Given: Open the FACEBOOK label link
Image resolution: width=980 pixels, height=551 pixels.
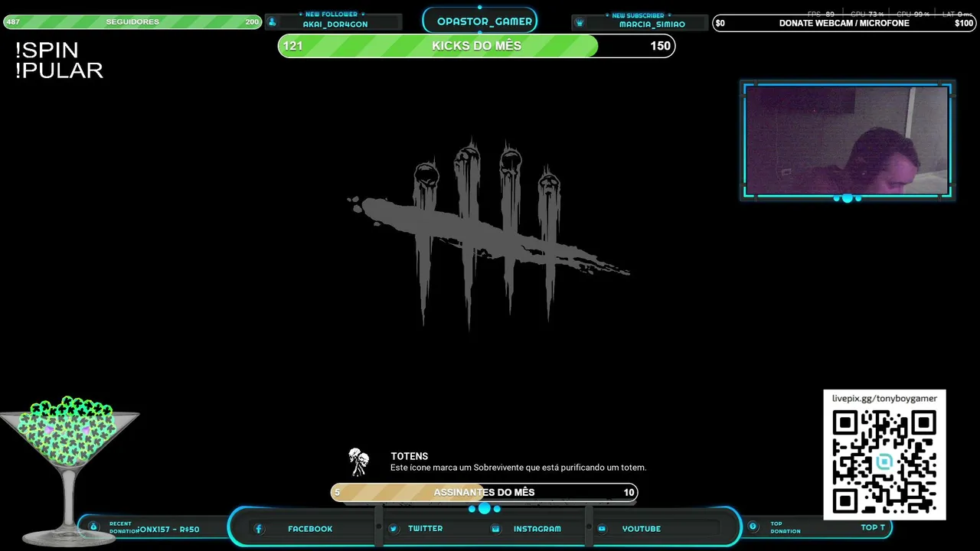Looking at the screenshot, I should [x=310, y=529].
